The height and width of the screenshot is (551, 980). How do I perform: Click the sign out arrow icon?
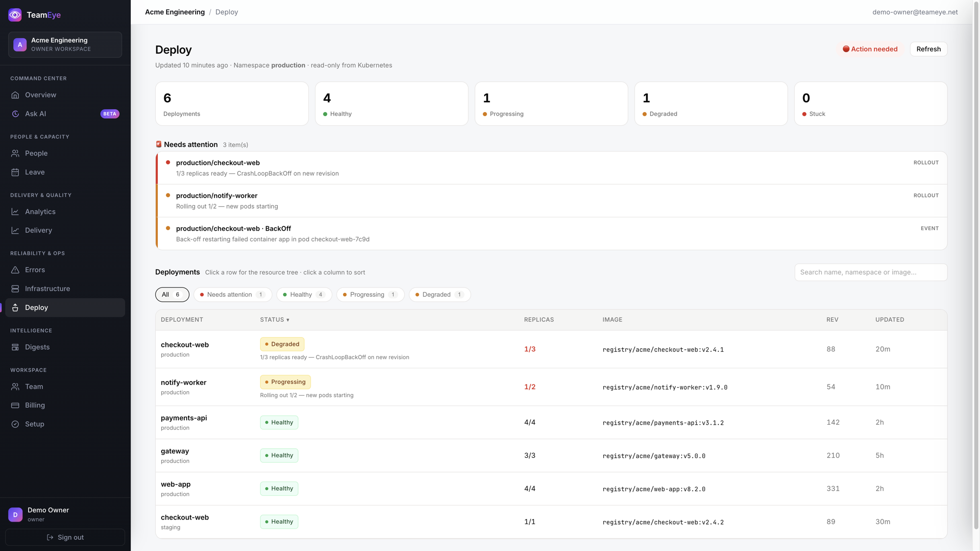click(x=50, y=537)
